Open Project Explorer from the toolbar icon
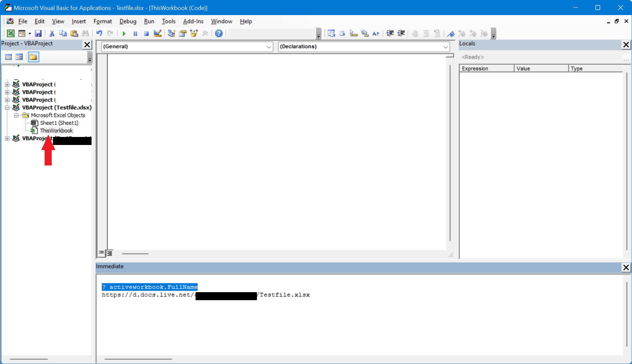 click(171, 33)
